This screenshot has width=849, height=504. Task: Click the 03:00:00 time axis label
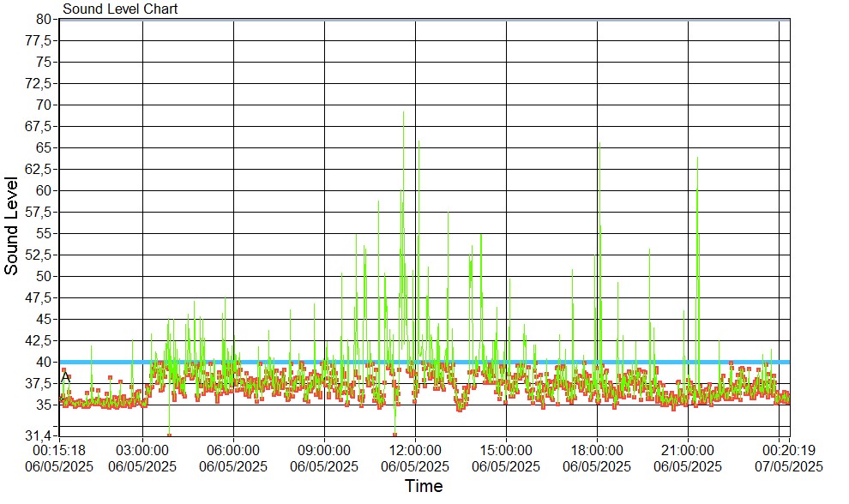(x=142, y=448)
